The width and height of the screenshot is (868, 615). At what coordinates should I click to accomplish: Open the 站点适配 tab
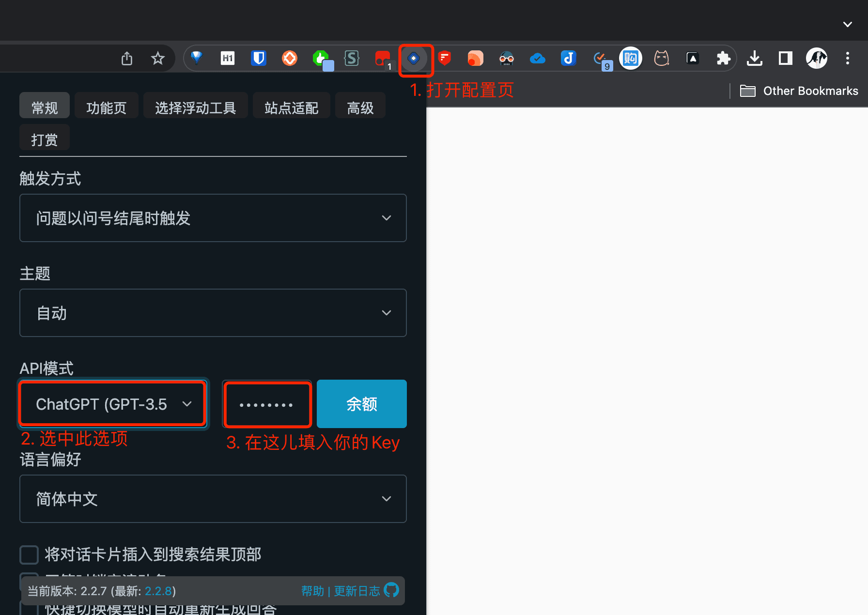291,108
